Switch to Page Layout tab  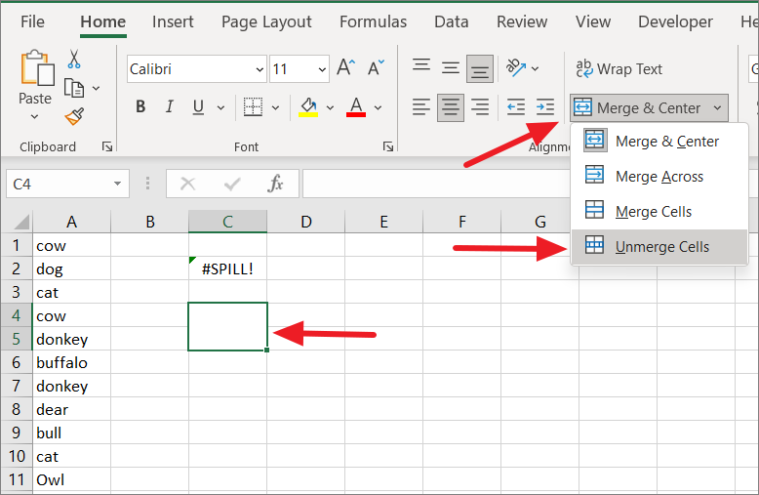266,22
